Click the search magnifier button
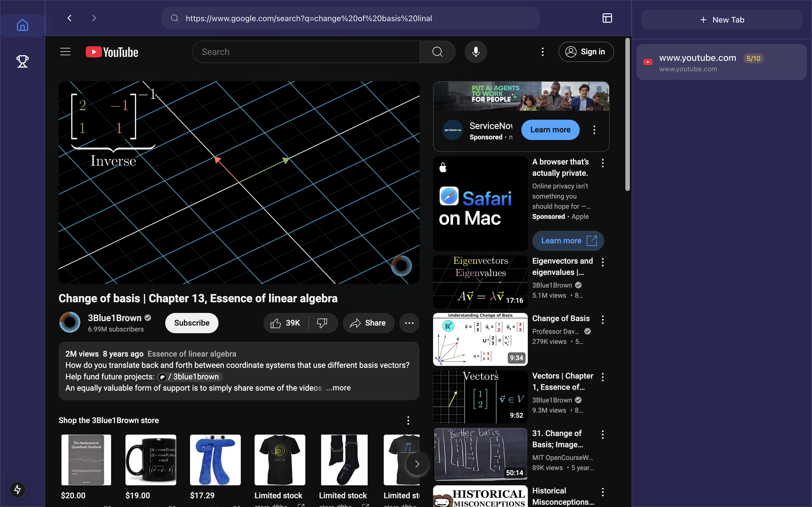The image size is (812, 507). click(437, 52)
